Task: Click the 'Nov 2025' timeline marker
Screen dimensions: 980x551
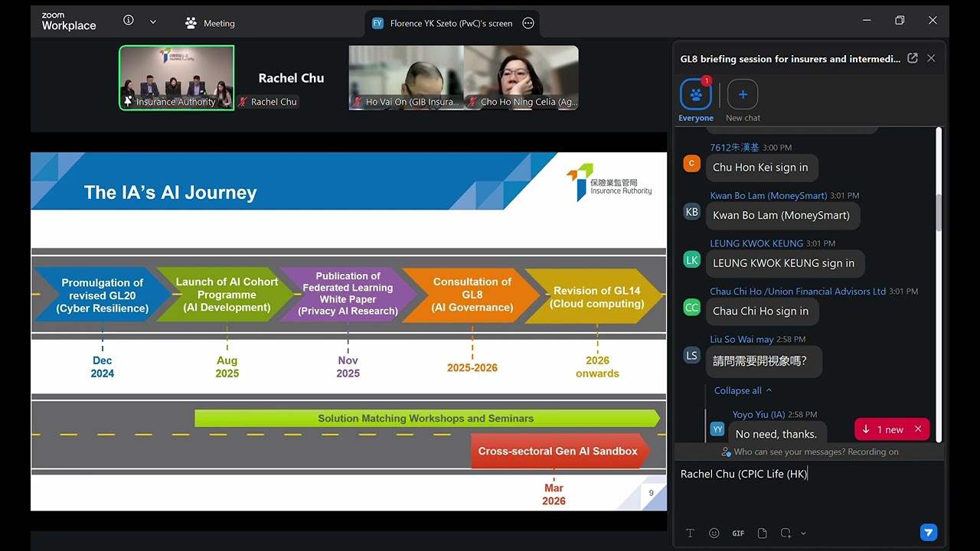Action: pyautogui.click(x=348, y=367)
